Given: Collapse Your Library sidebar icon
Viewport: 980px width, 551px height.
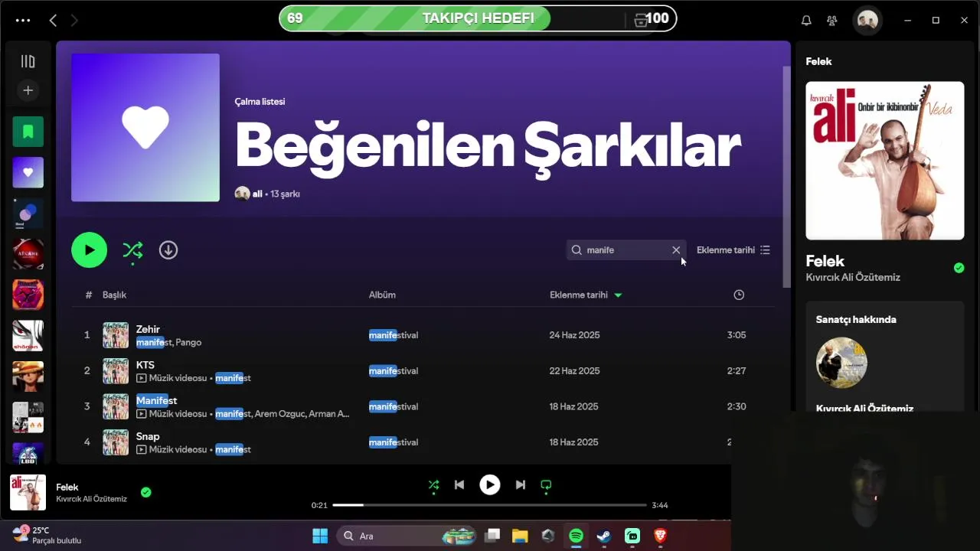Looking at the screenshot, I should pyautogui.click(x=28, y=61).
